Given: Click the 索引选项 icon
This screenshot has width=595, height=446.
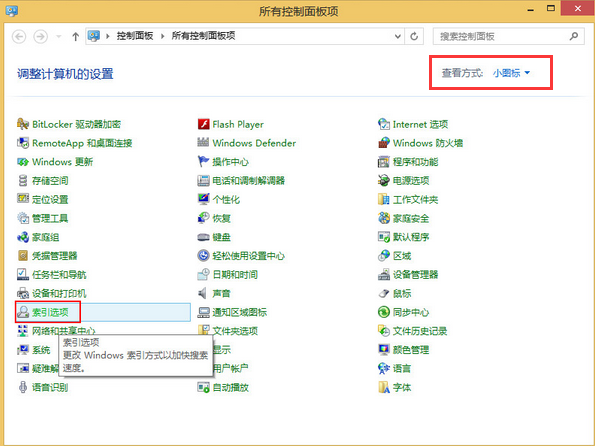Looking at the screenshot, I should (23, 312).
